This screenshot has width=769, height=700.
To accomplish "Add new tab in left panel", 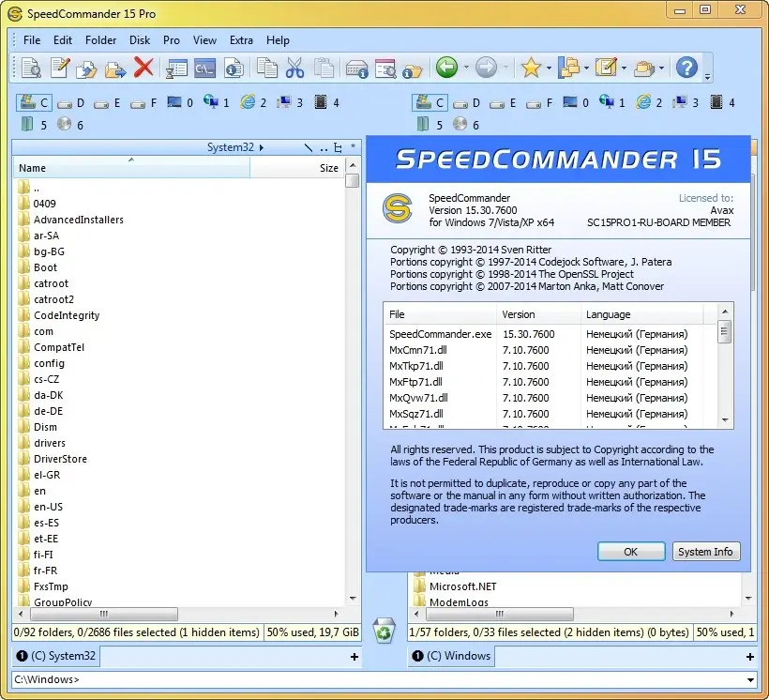I will click(354, 657).
